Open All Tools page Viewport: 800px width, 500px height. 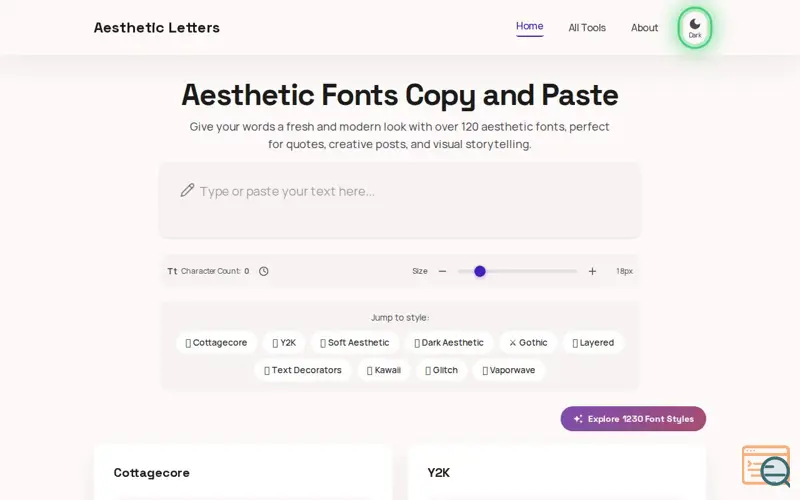587,28
